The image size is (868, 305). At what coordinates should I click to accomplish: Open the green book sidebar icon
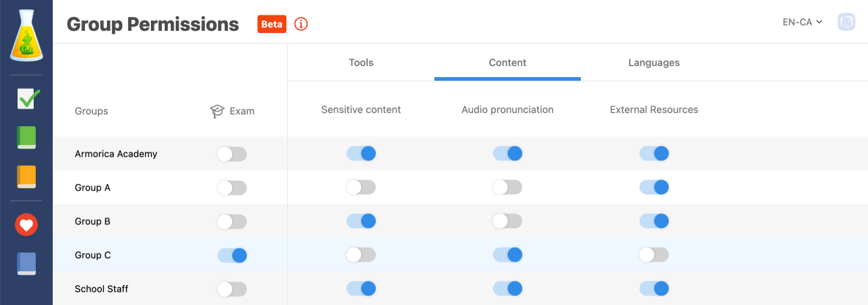26,138
